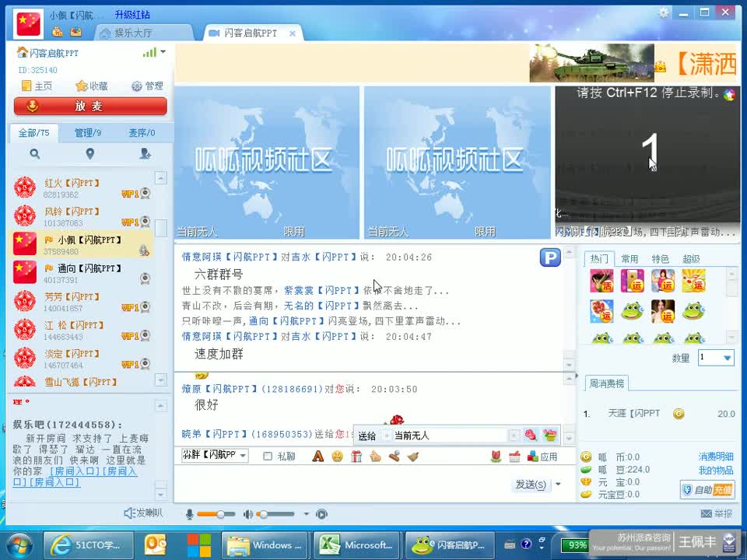Open the font style A icon
The width and height of the screenshot is (747, 560).
317,457
